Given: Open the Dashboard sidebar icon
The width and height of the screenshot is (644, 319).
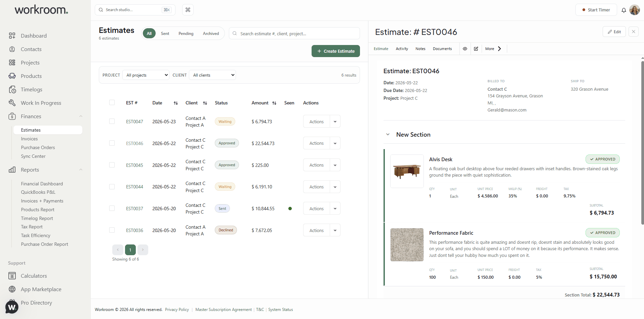Looking at the screenshot, I should [12, 36].
